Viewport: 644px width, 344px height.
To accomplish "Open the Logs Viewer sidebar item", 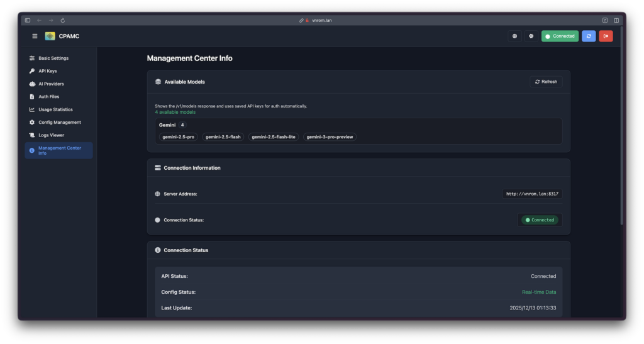I will coord(51,135).
